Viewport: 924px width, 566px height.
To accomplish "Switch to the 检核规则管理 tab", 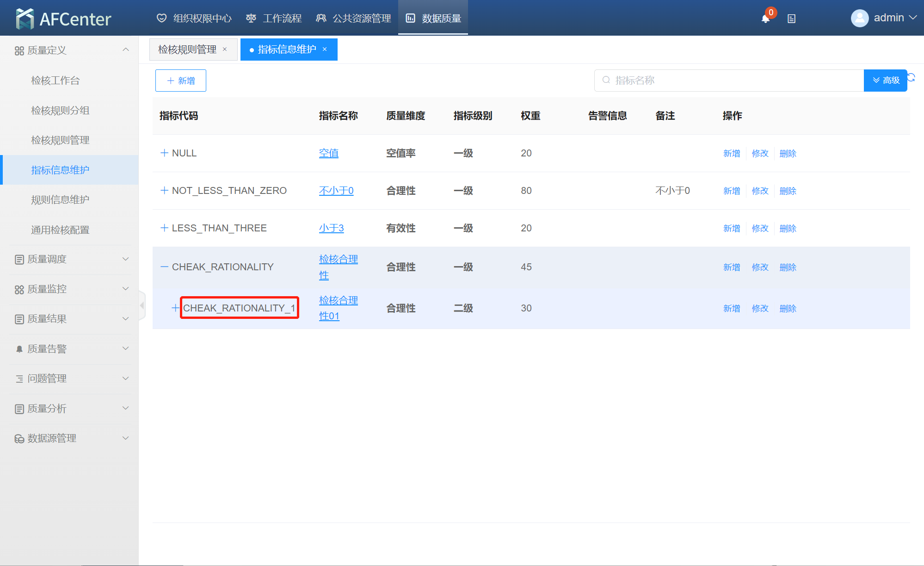I will (x=187, y=49).
